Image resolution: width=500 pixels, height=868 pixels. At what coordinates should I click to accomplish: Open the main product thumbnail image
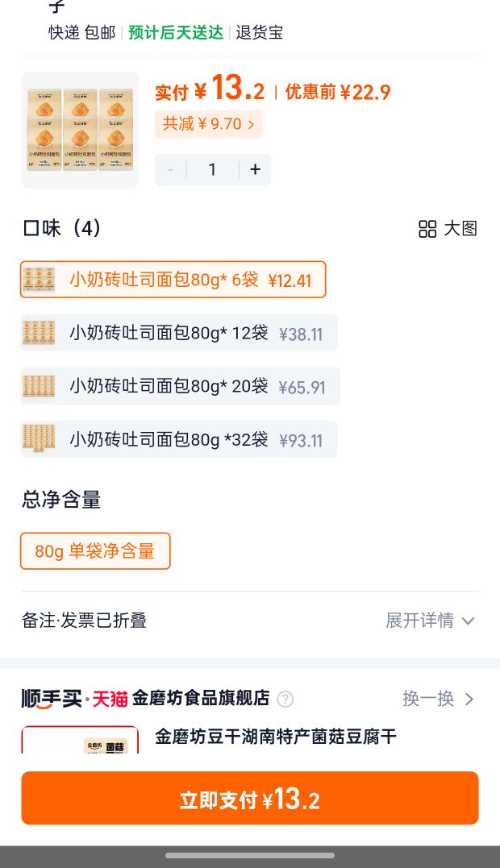click(81, 130)
